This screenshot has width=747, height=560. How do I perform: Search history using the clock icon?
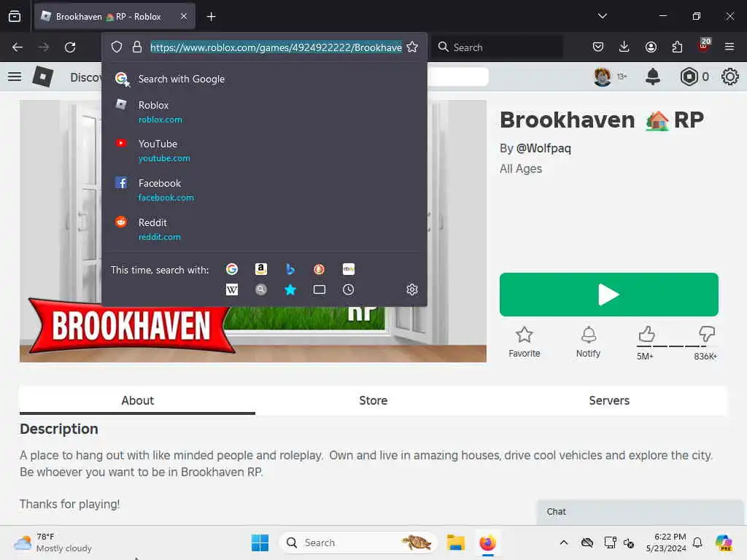tap(348, 289)
